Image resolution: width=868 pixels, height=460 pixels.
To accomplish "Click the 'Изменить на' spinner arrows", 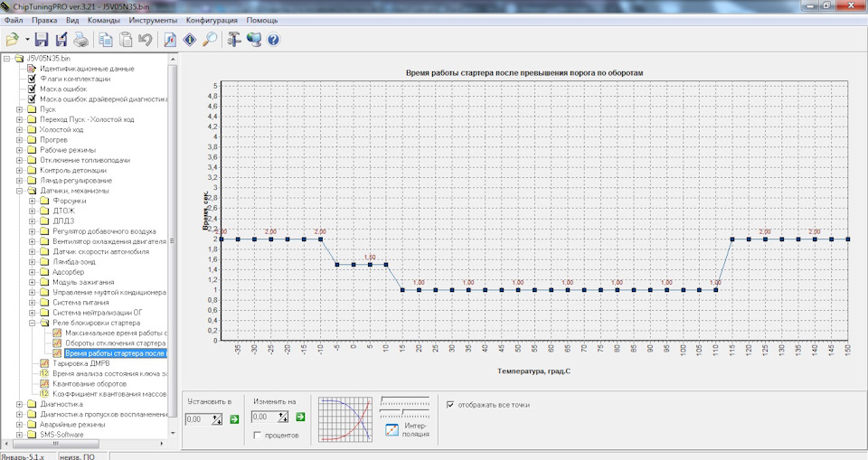I will [283, 417].
